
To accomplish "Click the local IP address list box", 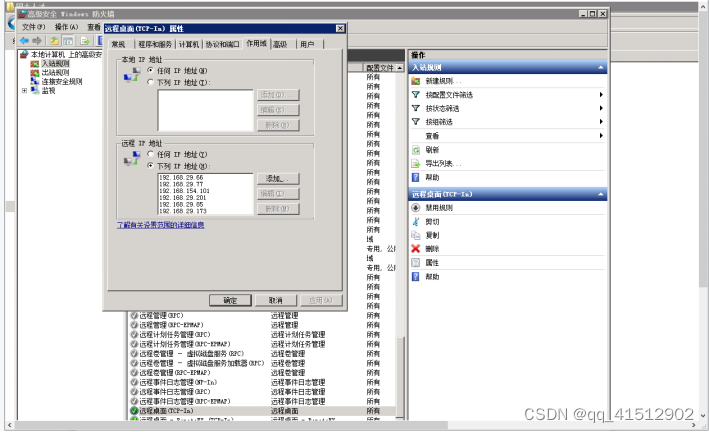I will click(205, 110).
